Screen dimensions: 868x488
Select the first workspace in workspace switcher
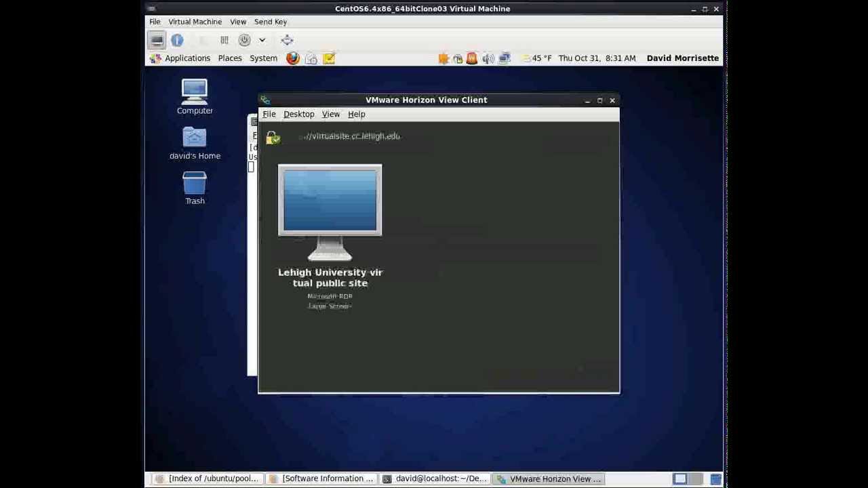point(680,479)
